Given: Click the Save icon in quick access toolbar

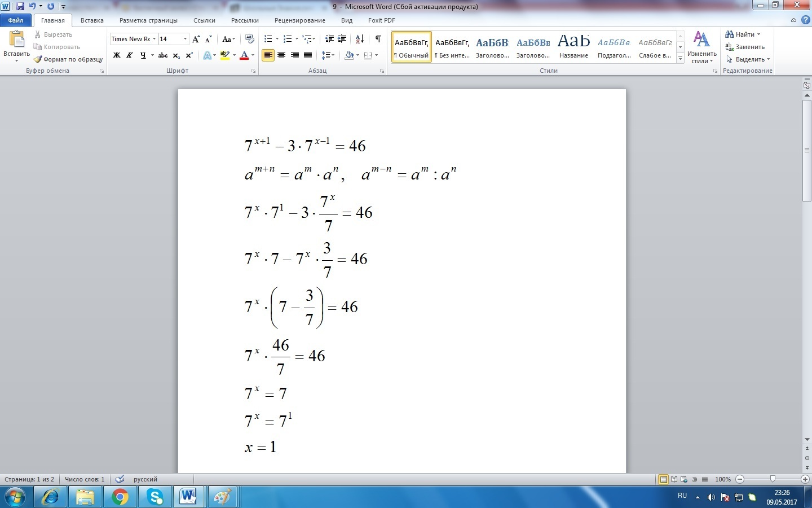Looking at the screenshot, I should pos(20,6).
